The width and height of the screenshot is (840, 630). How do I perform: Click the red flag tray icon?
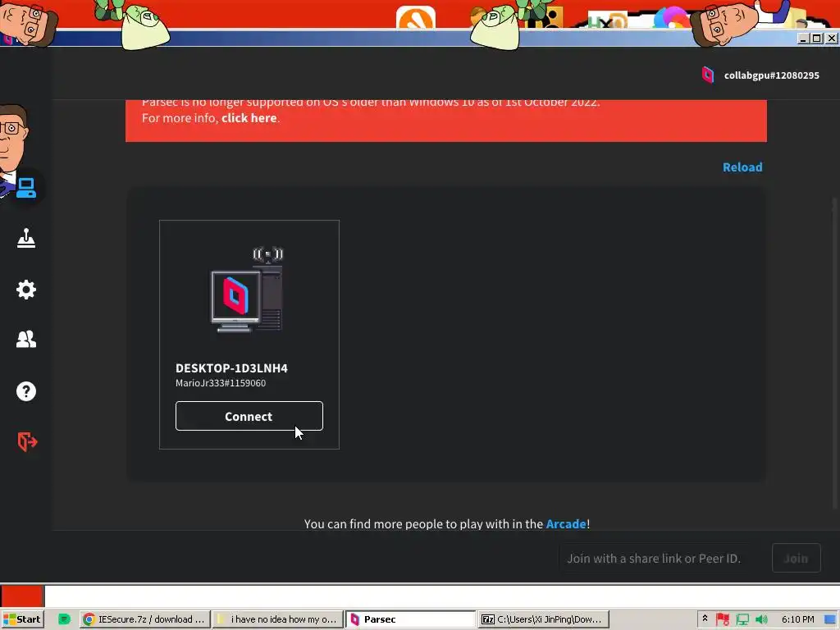coord(723,619)
